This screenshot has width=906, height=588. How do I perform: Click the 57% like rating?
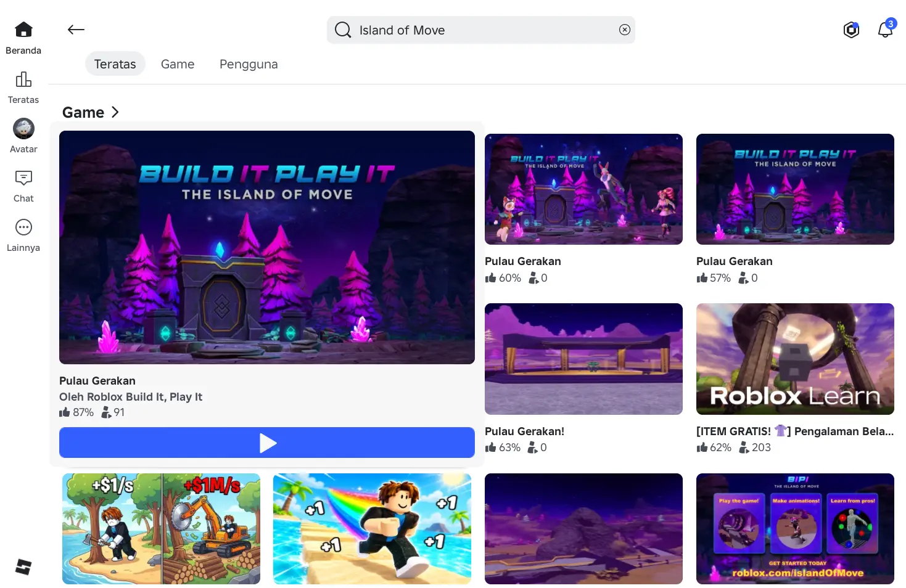(x=714, y=278)
